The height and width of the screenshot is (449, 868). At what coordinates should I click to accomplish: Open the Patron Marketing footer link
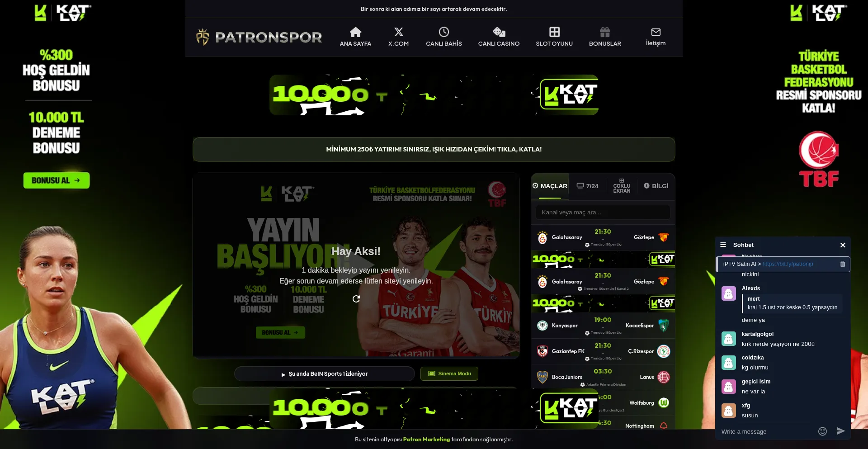[426, 440]
